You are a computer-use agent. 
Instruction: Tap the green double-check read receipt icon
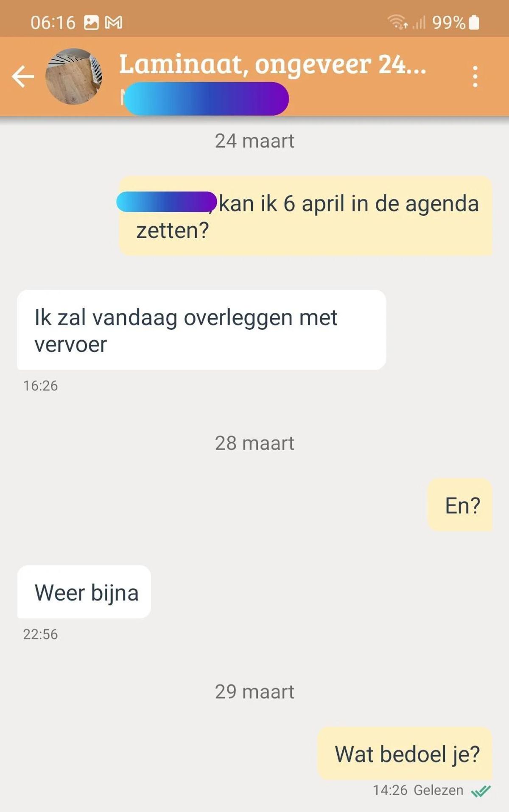coord(481,791)
